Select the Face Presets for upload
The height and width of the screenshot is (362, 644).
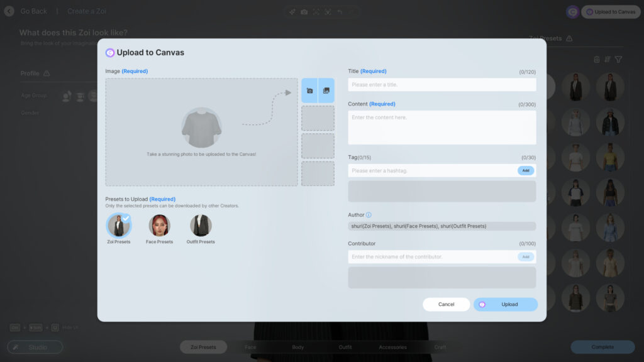pyautogui.click(x=160, y=223)
